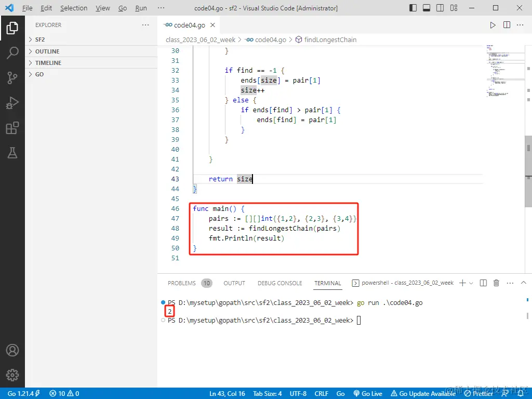The width and height of the screenshot is (532, 399).
Task: Click the editor vertical scrollbar
Action: (528, 171)
